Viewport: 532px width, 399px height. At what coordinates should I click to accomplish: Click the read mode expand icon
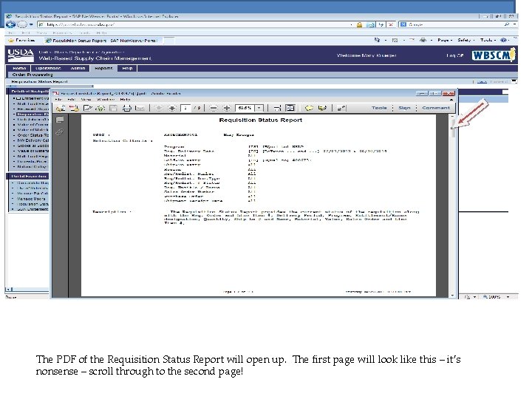341,109
